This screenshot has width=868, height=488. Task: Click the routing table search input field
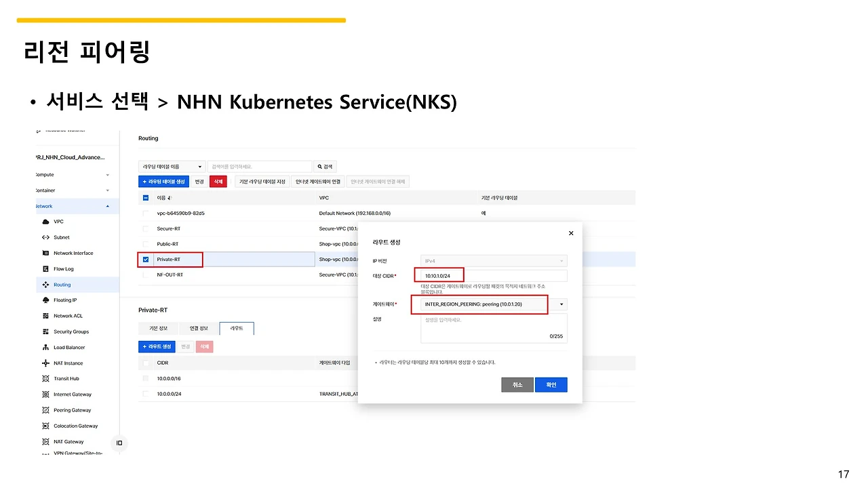click(x=260, y=167)
